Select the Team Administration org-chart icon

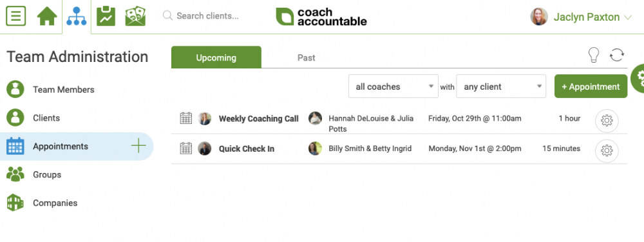[x=77, y=17]
